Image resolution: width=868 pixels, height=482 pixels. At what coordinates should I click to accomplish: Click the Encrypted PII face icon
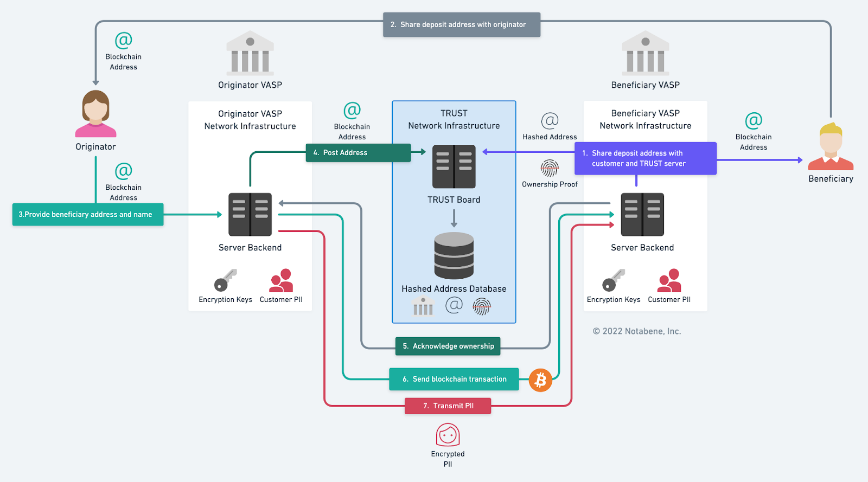click(448, 435)
